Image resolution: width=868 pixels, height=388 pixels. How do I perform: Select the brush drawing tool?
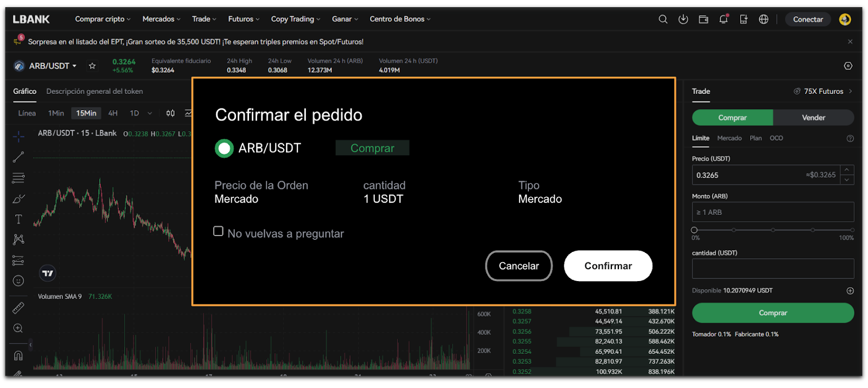point(18,199)
